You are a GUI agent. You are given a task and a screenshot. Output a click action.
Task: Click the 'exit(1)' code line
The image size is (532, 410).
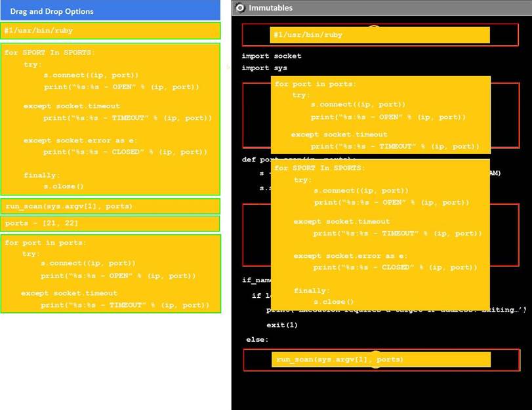(281, 325)
